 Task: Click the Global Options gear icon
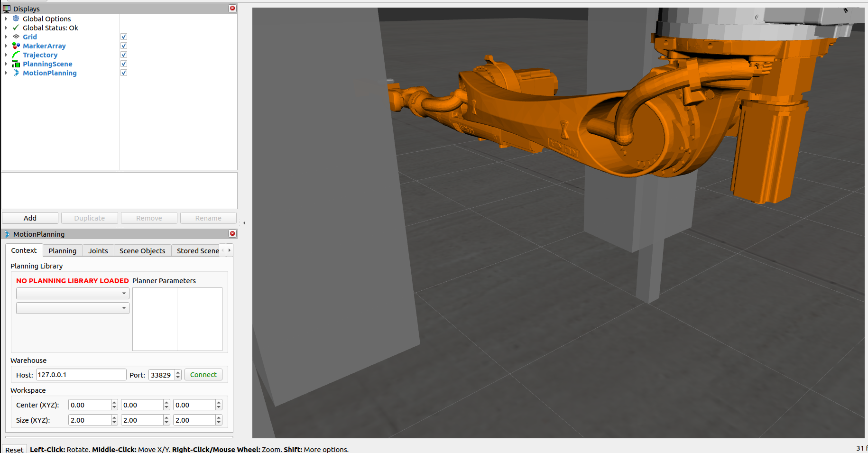[x=16, y=18]
